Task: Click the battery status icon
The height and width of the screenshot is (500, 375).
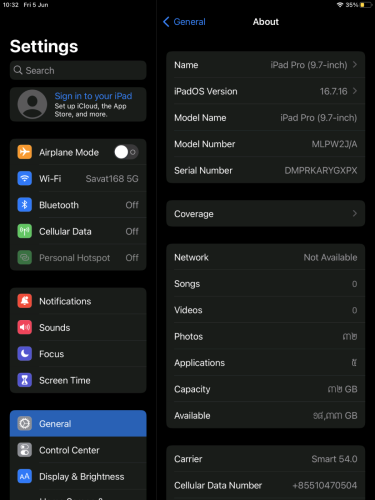Action: point(366,5)
